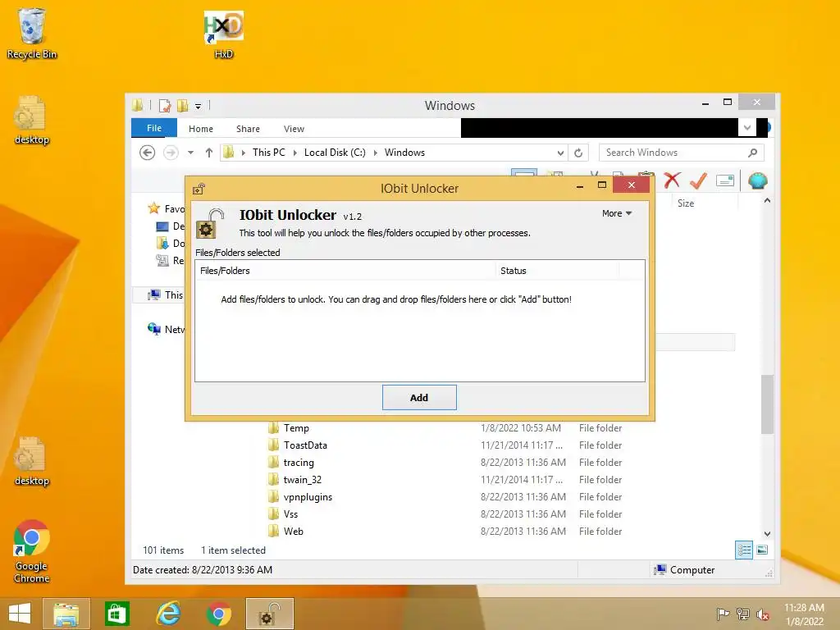Screen dimensions: 840x630
Task: Click the network tray icon
Action: [x=743, y=614]
